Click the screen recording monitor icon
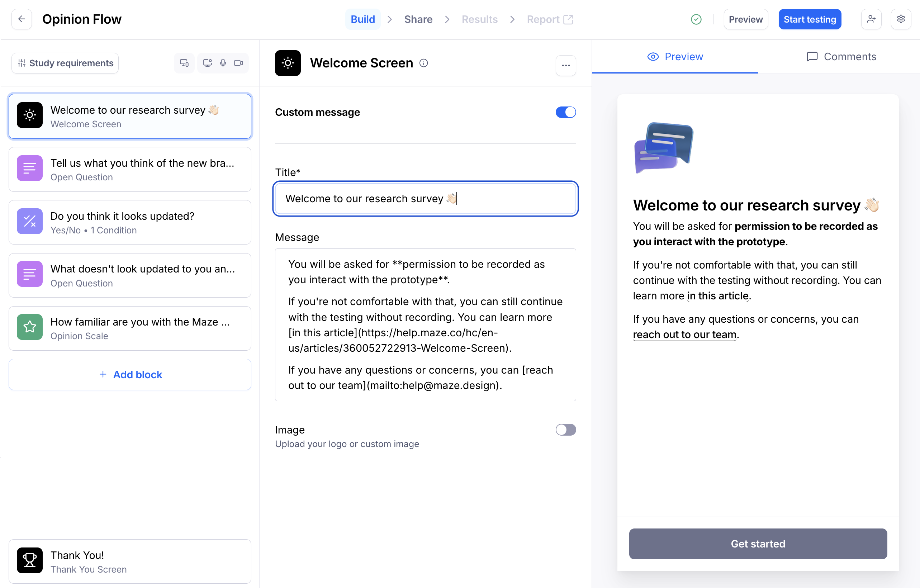 coord(207,63)
